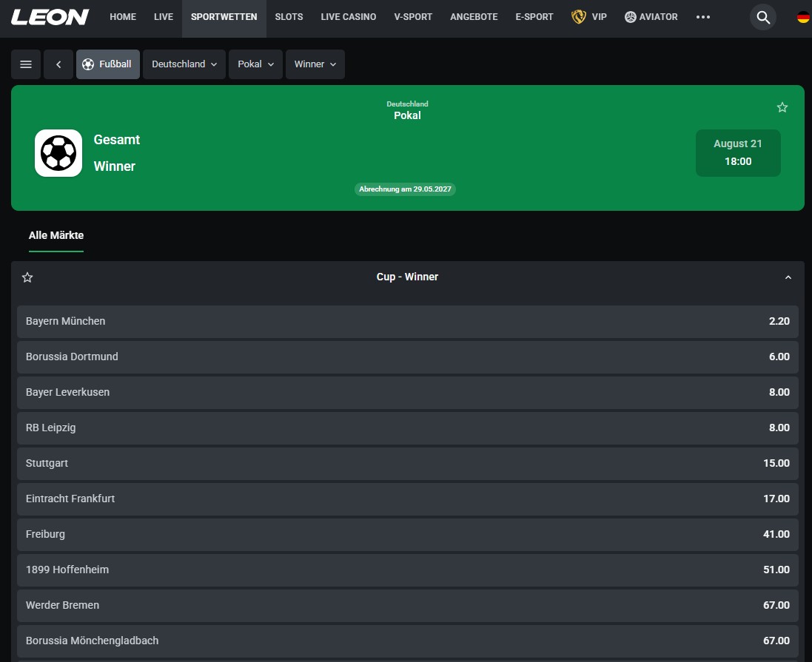Click the Gesamt text in banner
The height and width of the screenshot is (662, 812).
pyautogui.click(x=116, y=140)
